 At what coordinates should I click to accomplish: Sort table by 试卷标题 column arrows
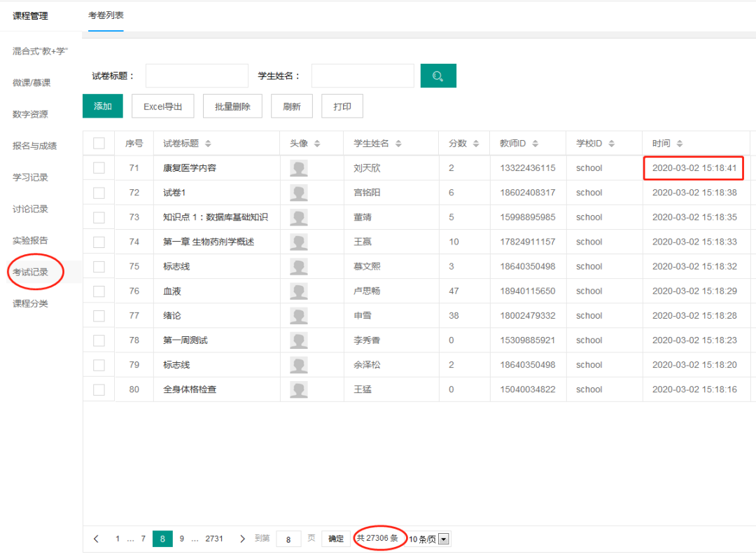(x=208, y=144)
